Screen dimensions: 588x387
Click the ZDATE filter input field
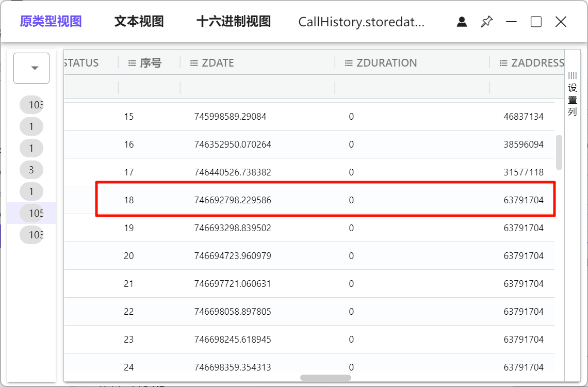pyautogui.click(x=257, y=87)
